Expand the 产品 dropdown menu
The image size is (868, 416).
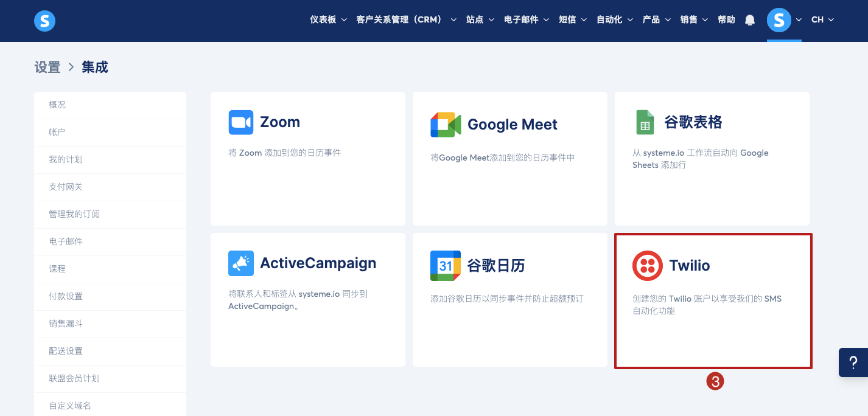[657, 20]
